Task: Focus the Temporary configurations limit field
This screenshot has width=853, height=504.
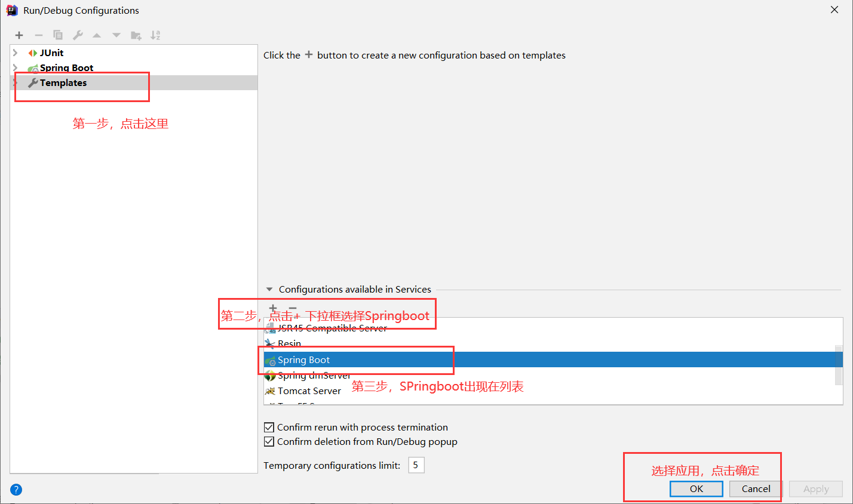Action: pyautogui.click(x=416, y=465)
